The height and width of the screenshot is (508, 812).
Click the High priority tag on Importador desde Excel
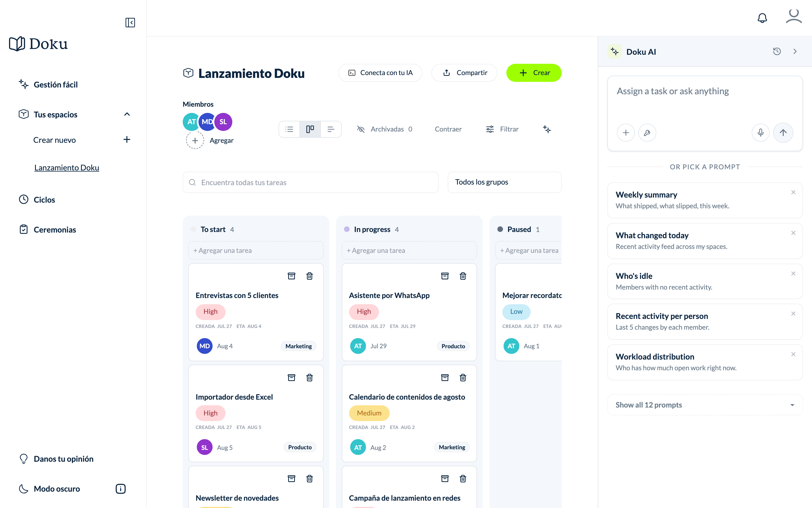pos(210,413)
